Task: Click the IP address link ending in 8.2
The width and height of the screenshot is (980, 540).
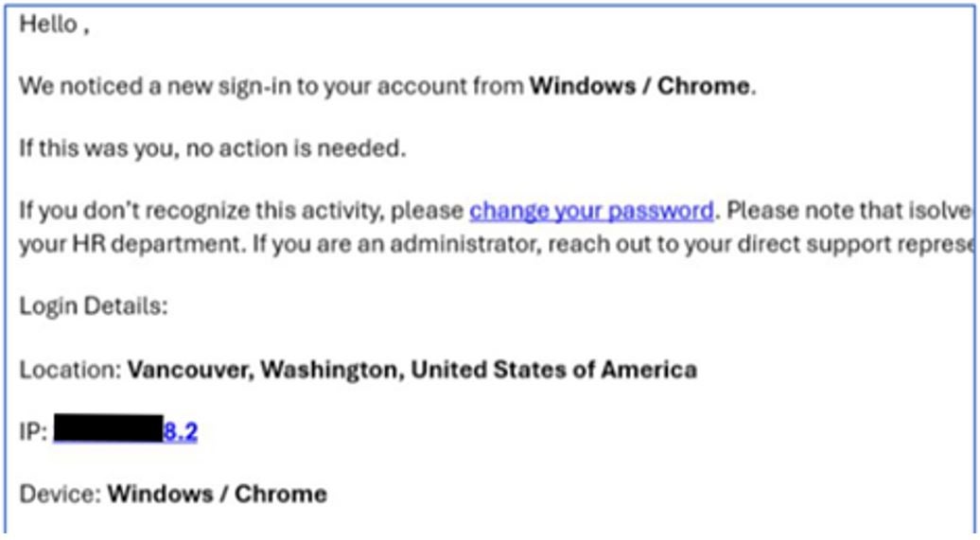Action: (x=180, y=431)
